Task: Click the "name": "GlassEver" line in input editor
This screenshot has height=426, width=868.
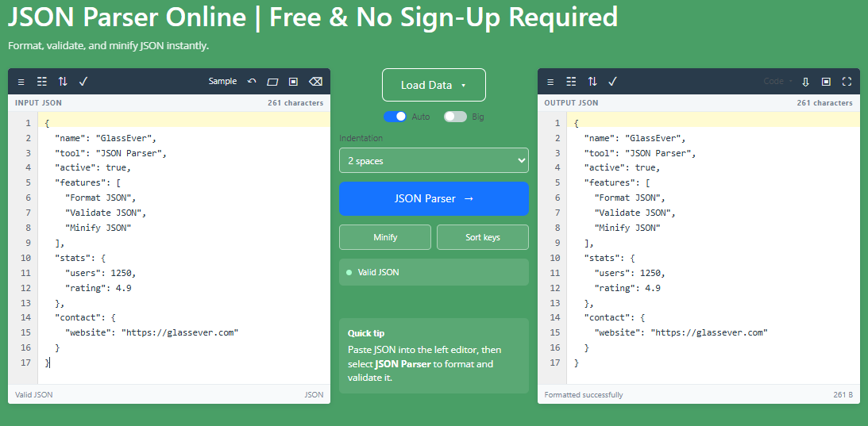Action: (x=105, y=138)
